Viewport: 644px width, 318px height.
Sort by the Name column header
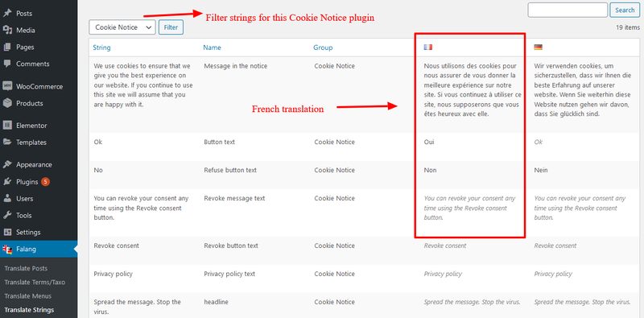point(212,47)
